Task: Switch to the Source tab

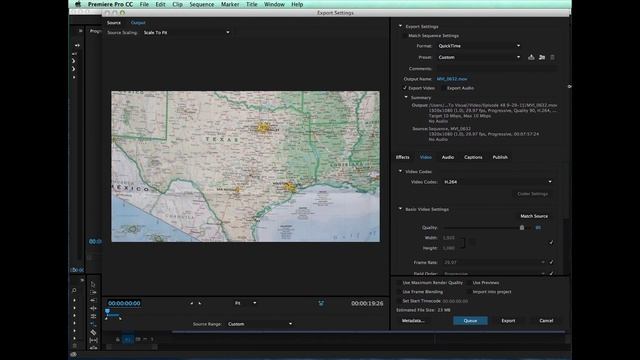Action: [114, 23]
